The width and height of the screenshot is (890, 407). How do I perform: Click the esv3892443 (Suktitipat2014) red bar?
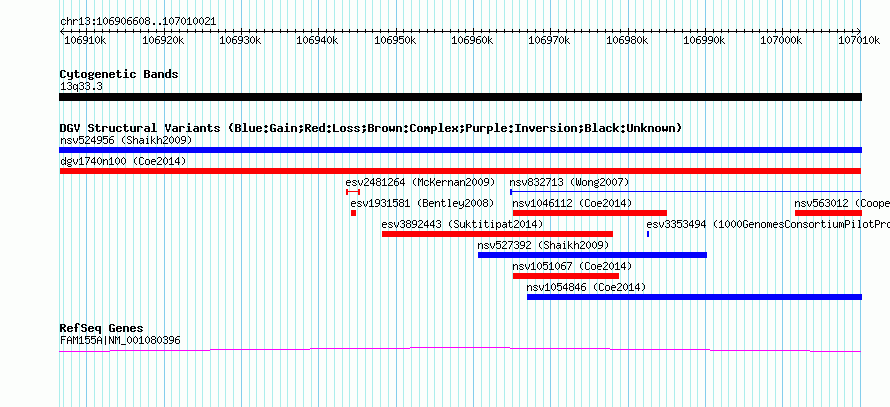click(497, 234)
